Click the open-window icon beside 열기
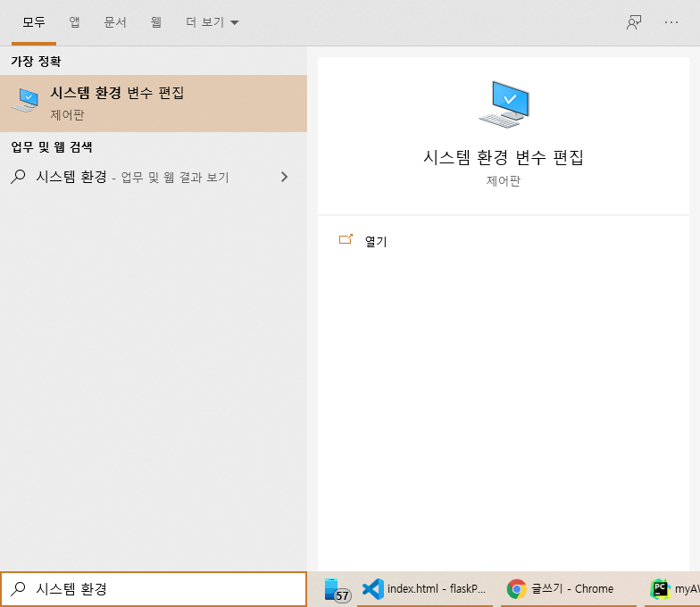Image resolution: width=700 pixels, height=607 pixels. coord(346,239)
